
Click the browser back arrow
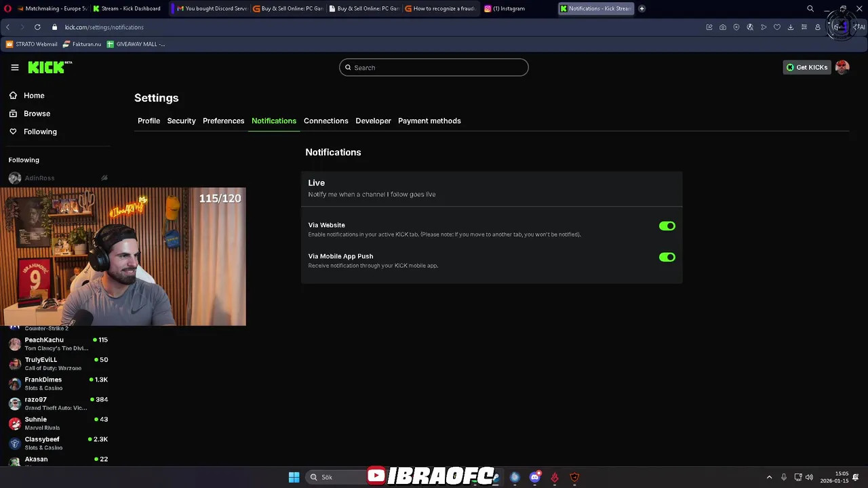click(7, 27)
